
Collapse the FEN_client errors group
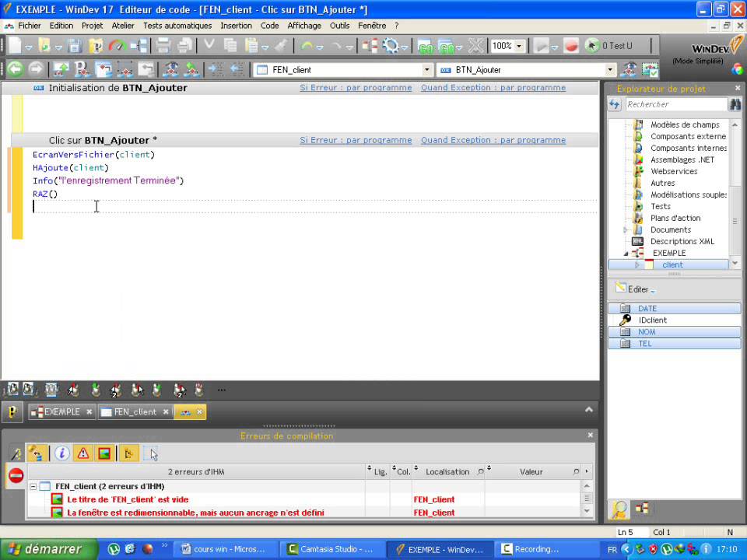[x=33, y=487]
